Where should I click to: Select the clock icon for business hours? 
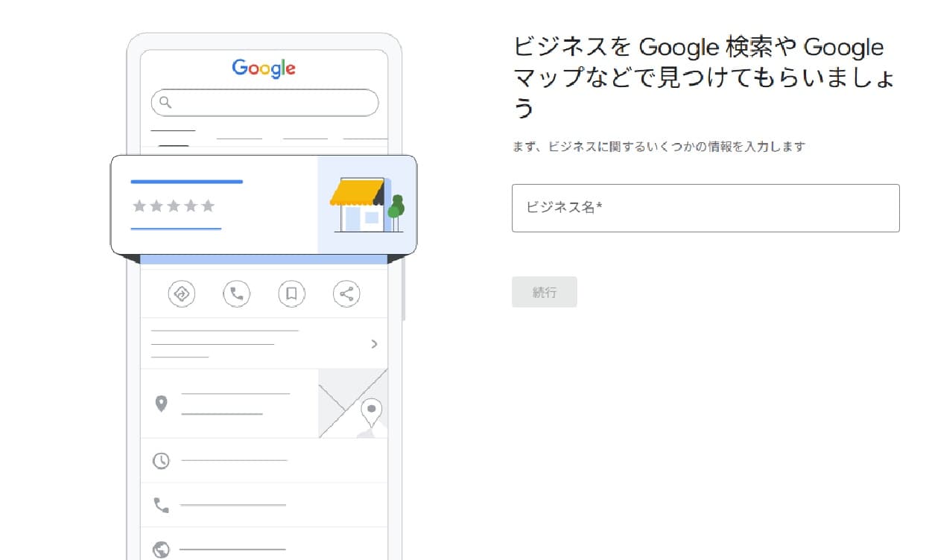pos(162,460)
